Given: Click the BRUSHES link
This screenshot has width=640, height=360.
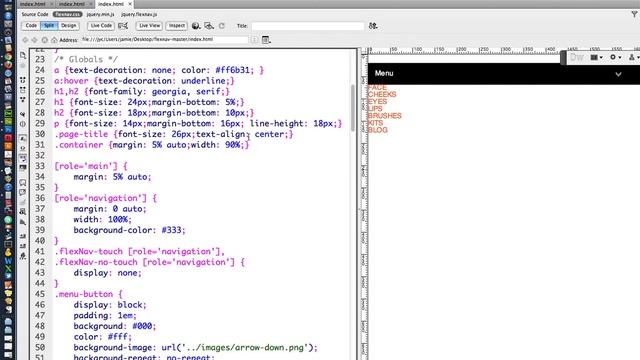Looking at the screenshot, I should [x=384, y=116].
